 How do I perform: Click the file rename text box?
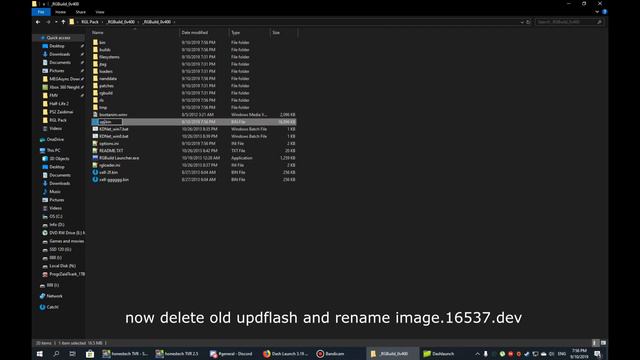(x=111, y=122)
